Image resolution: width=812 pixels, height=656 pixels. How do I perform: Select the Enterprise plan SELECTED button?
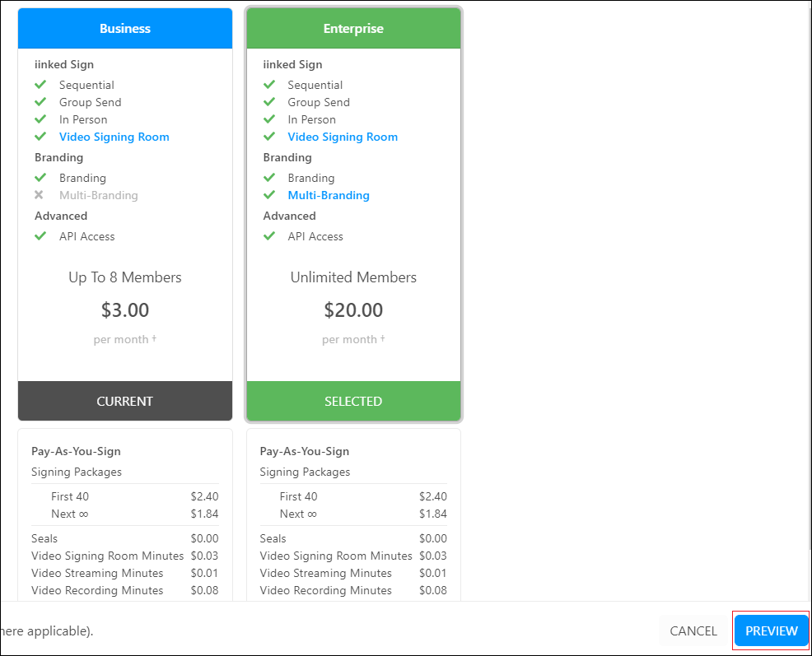(x=353, y=401)
